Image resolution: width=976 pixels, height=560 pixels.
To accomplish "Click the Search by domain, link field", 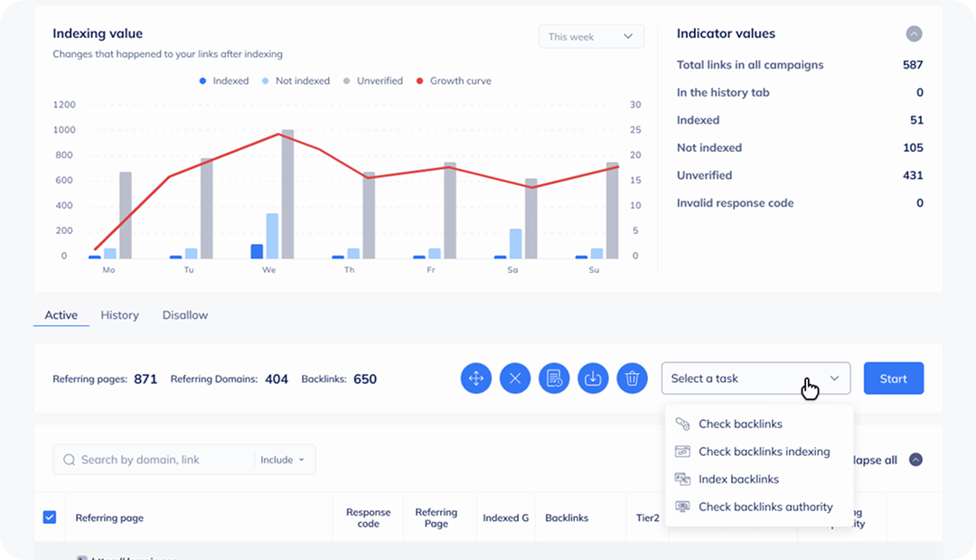I will [163, 460].
